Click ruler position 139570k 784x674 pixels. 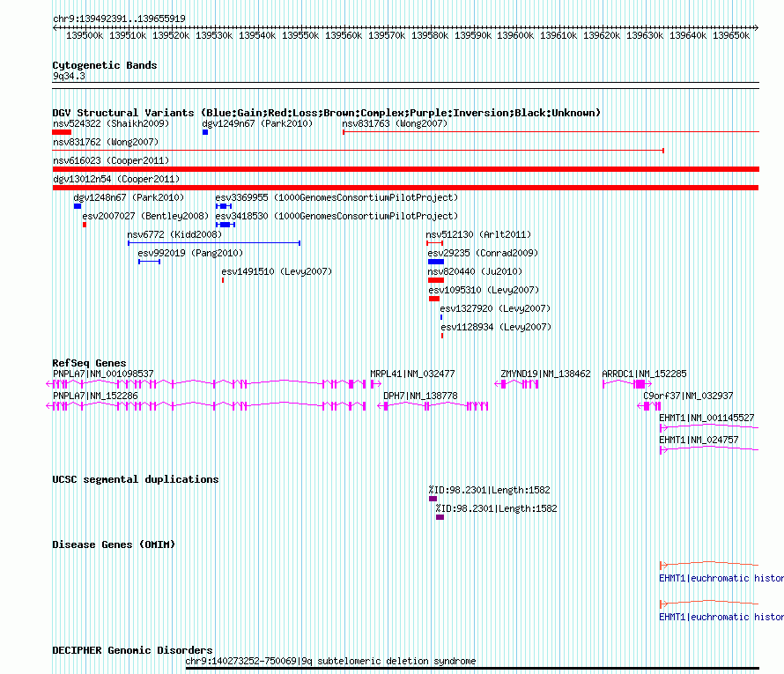(x=387, y=35)
